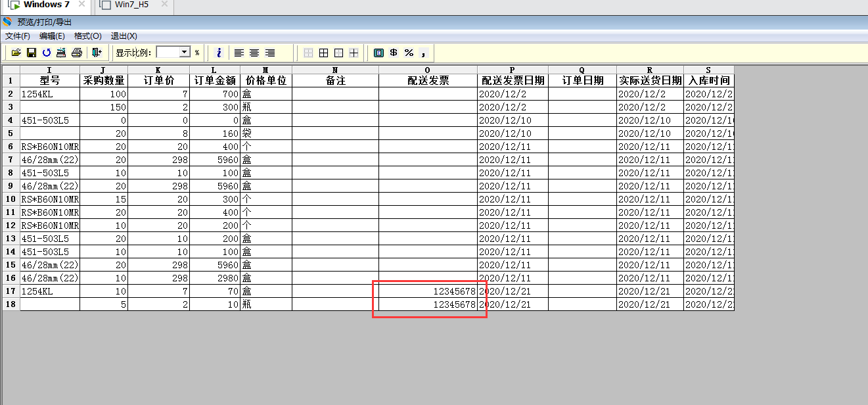Click the number format icon left of dollar sign

point(378,53)
